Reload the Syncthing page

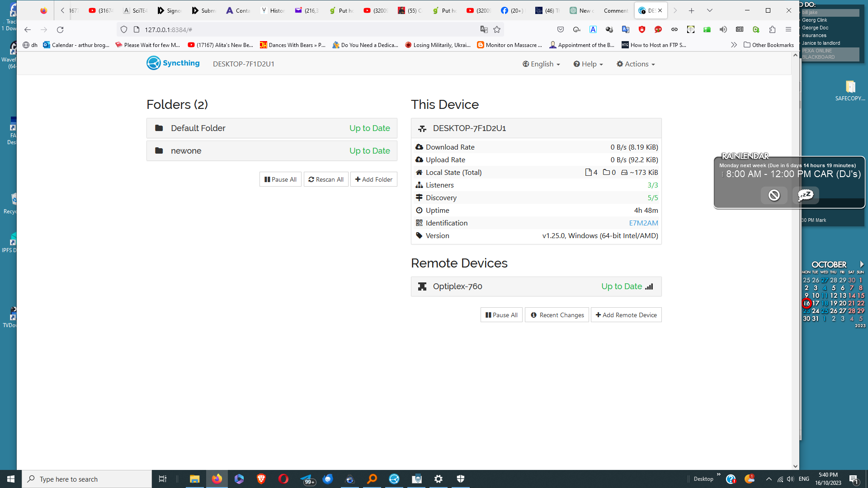click(x=60, y=30)
